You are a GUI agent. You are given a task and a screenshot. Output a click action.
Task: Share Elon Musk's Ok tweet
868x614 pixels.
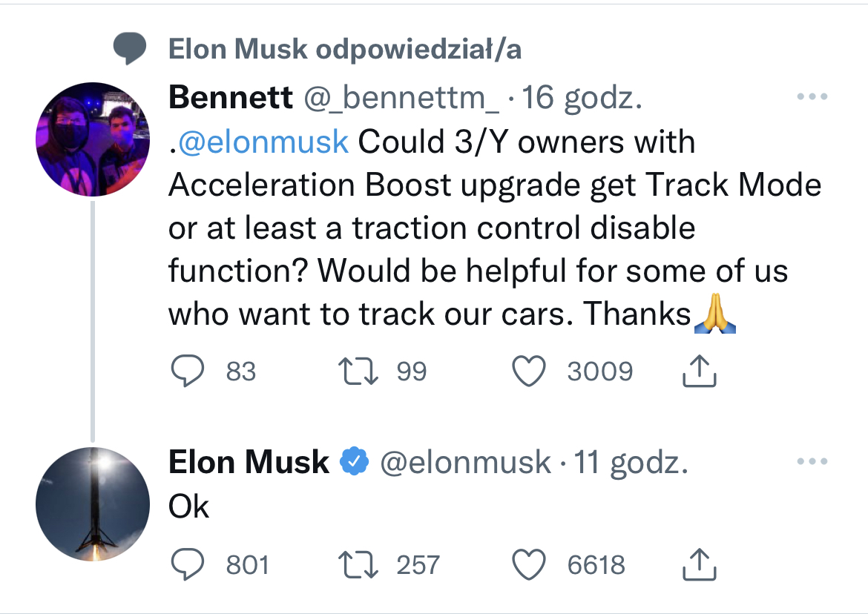pos(699,564)
